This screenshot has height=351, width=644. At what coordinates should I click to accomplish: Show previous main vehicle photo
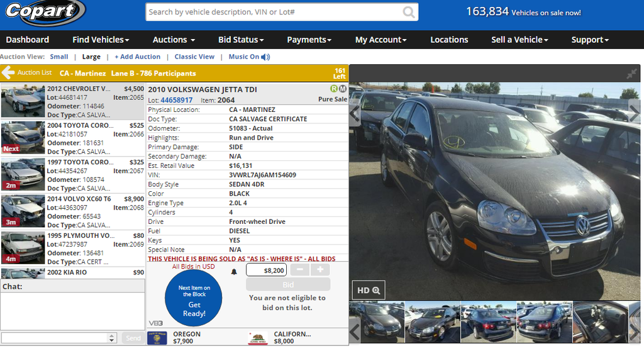[355, 113]
